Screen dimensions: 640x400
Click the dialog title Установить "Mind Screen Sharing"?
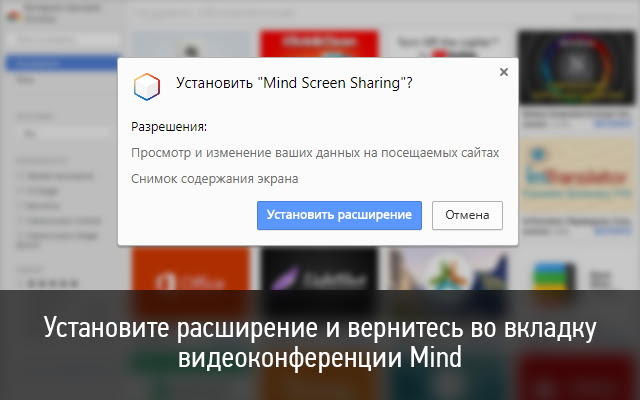click(294, 83)
